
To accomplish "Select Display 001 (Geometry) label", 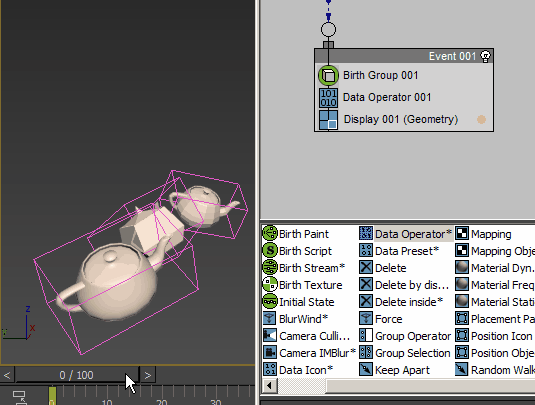I will pyautogui.click(x=401, y=119).
